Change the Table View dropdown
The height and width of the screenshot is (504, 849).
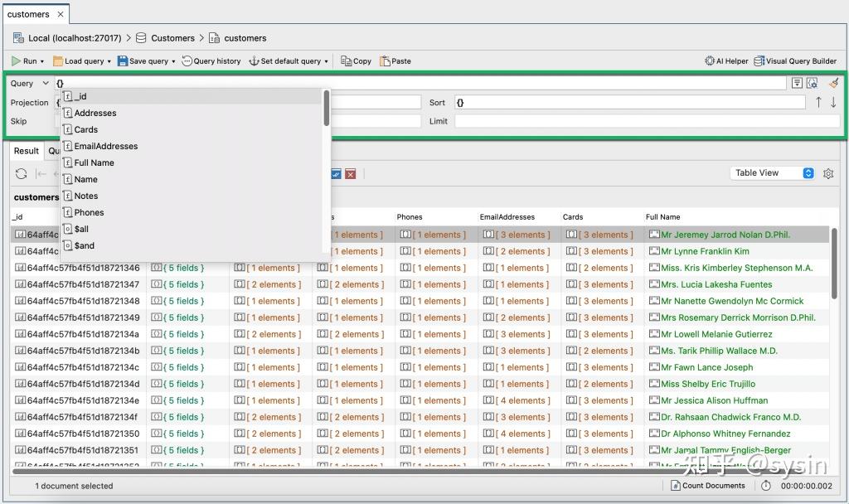click(772, 172)
